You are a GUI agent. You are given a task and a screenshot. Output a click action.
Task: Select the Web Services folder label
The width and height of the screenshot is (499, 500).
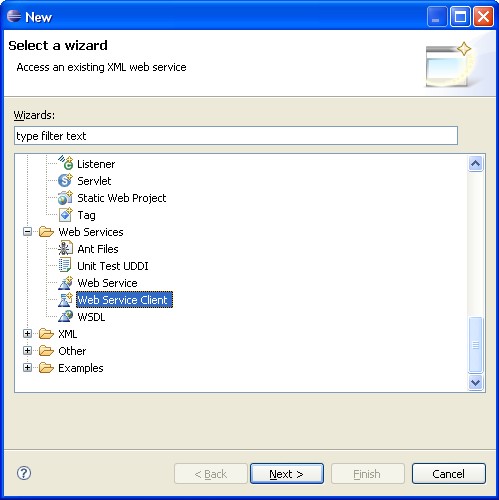pos(91,232)
